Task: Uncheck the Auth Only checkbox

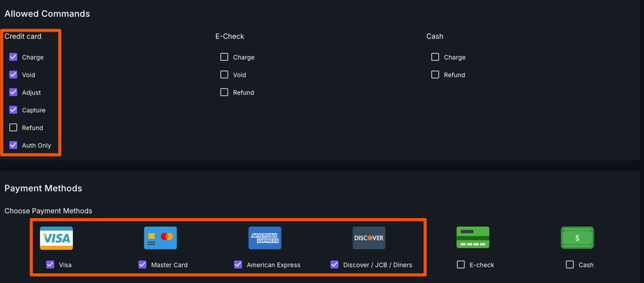Action: pos(13,146)
